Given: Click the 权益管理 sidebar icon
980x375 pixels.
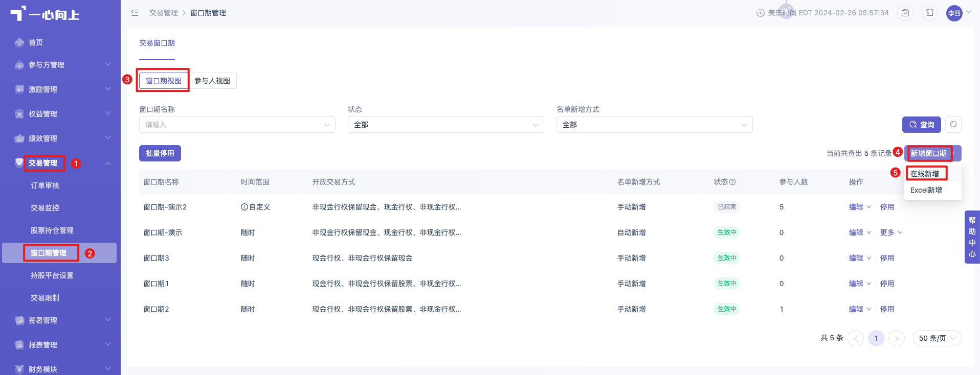Looking at the screenshot, I should (19, 114).
